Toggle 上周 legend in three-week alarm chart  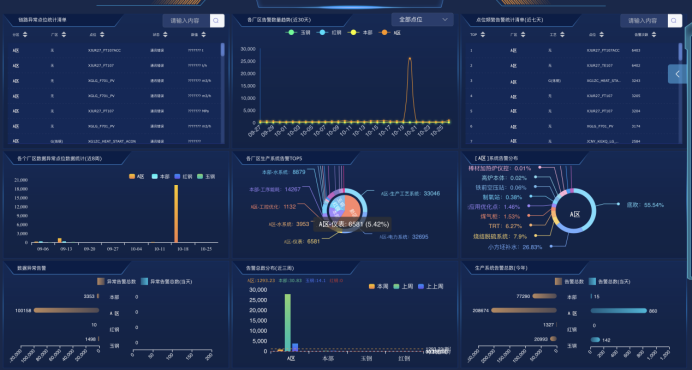(403, 287)
